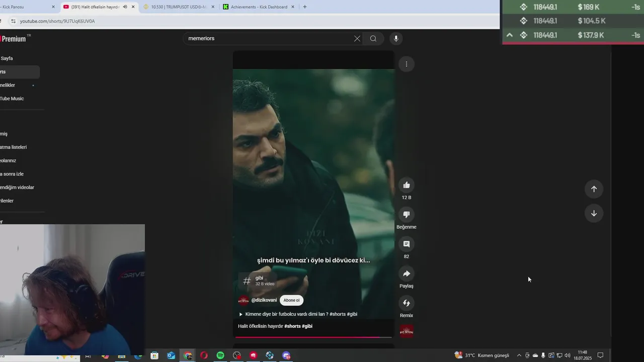Click the $137.9 K overlay row
The height and width of the screenshot is (362, 644).
click(573, 35)
